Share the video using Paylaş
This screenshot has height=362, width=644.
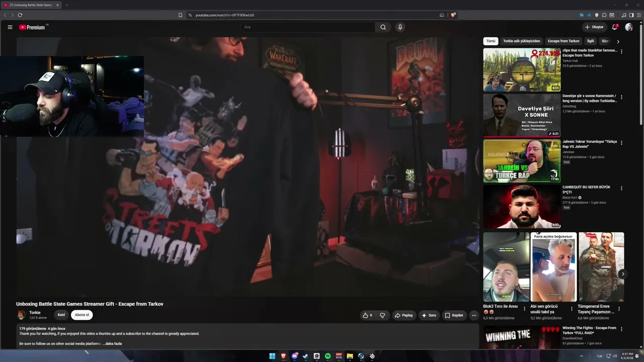404,315
